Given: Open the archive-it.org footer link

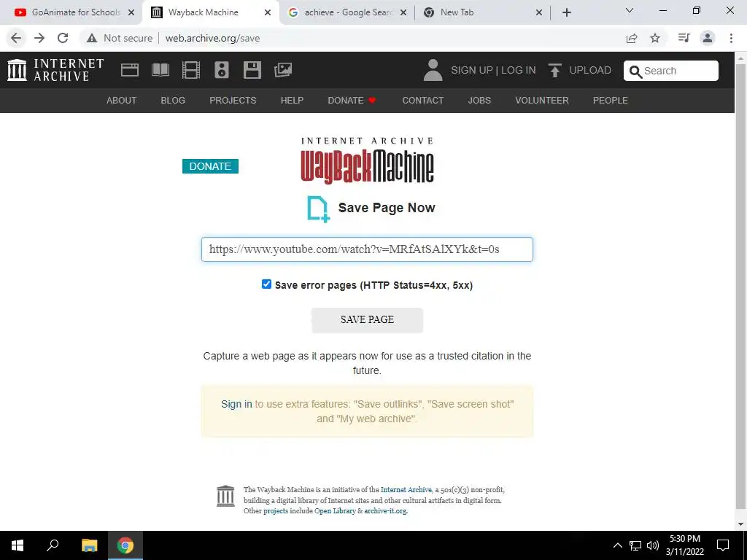Looking at the screenshot, I should coord(385,510).
